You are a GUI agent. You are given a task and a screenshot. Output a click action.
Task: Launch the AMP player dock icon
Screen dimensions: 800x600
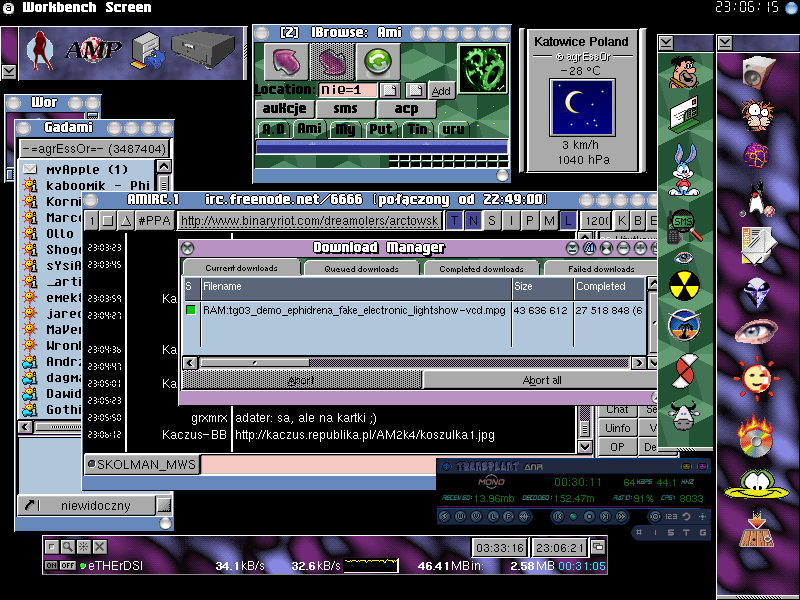[93, 51]
